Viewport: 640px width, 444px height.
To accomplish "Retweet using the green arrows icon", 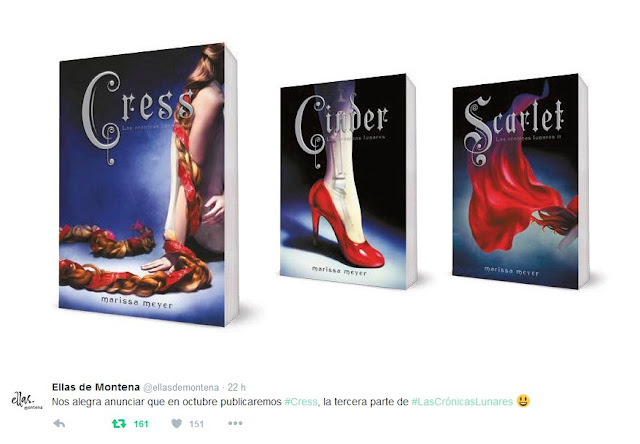I will click(x=119, y=424).
